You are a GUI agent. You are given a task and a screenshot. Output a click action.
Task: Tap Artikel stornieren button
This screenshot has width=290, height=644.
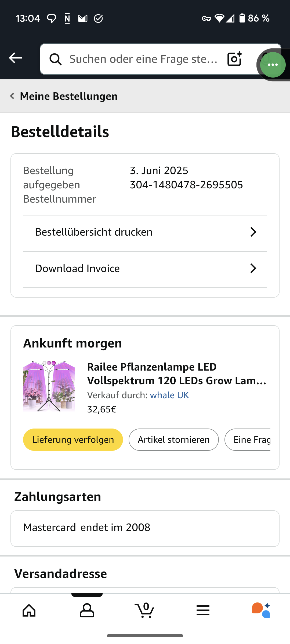coord(173,440)
